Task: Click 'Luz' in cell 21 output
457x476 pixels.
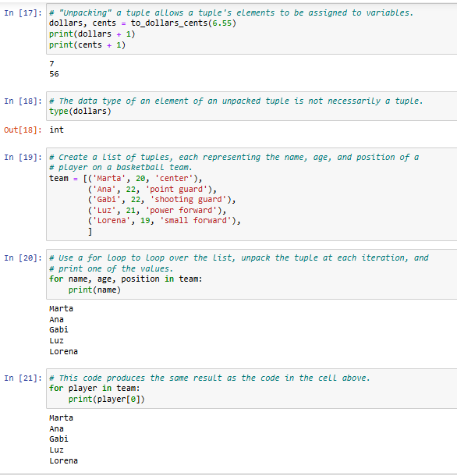Action: point(56,450)
